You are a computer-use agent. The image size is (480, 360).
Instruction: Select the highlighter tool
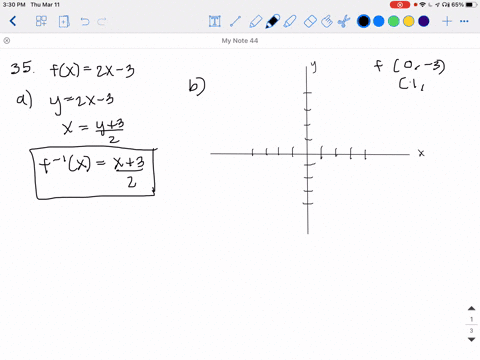click(x=290, y=21)
